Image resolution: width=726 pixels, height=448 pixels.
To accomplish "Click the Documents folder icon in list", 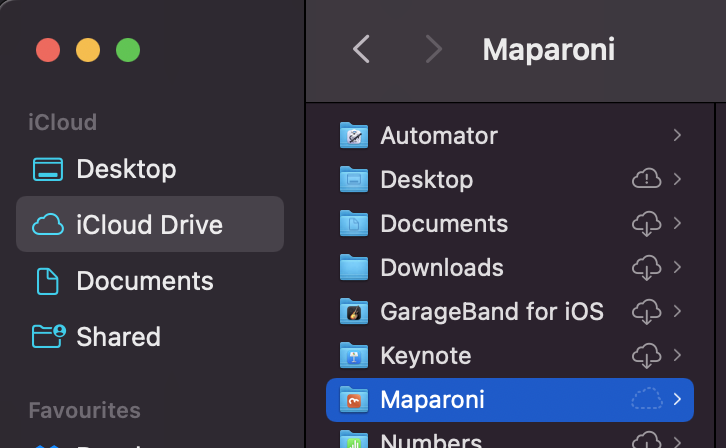I will (354, 224).
